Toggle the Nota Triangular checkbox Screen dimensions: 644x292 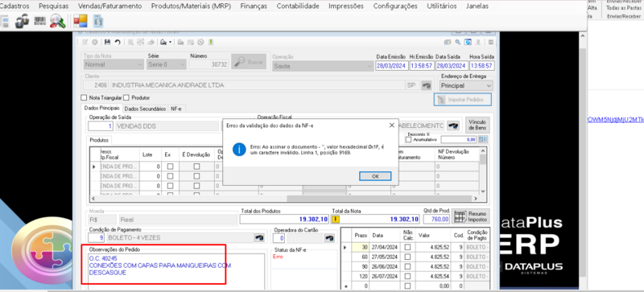click(x=84, y=98)
